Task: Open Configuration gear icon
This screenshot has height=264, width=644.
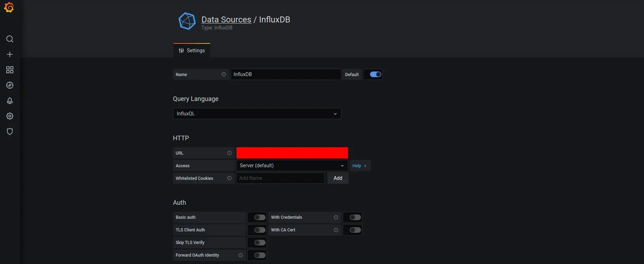Action: click(10, 116)
